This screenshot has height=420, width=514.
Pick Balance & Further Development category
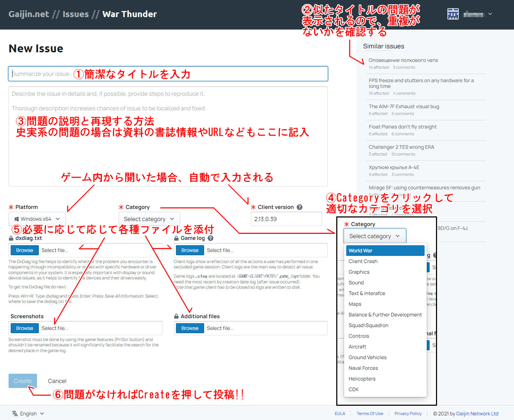(x=385, y=315)
